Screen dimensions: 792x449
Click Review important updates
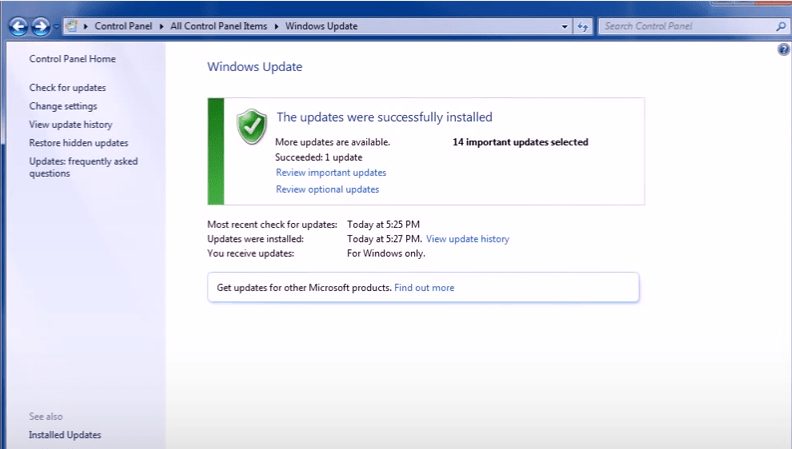coord(331,173)
